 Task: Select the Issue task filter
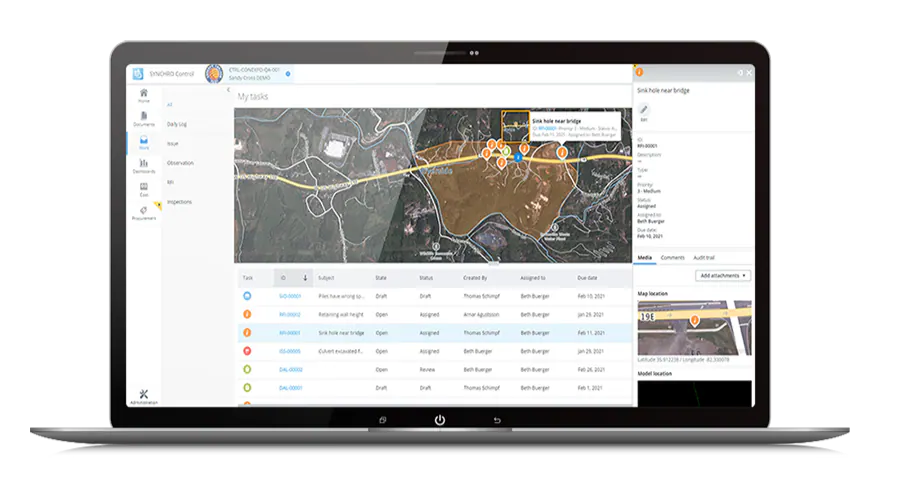pos(173,144)
